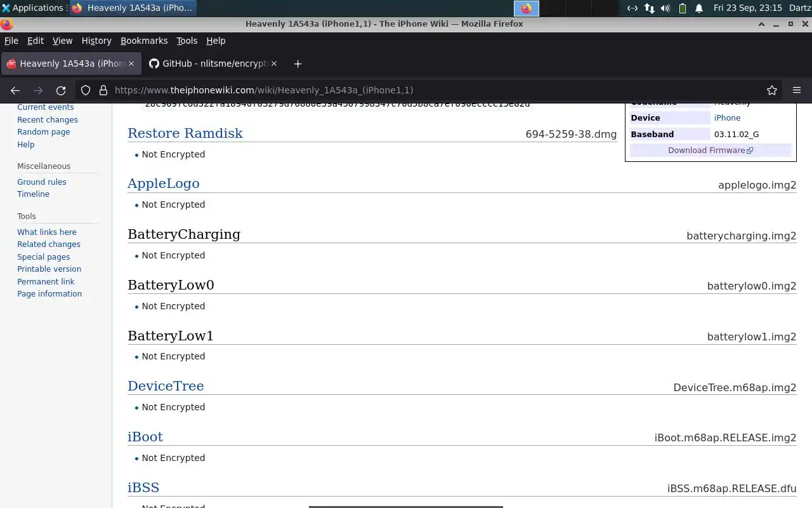The height and width of the screenshot is (508, 812).
Task: Select the Firefox taskbar window button
Action: click(133, 8)
